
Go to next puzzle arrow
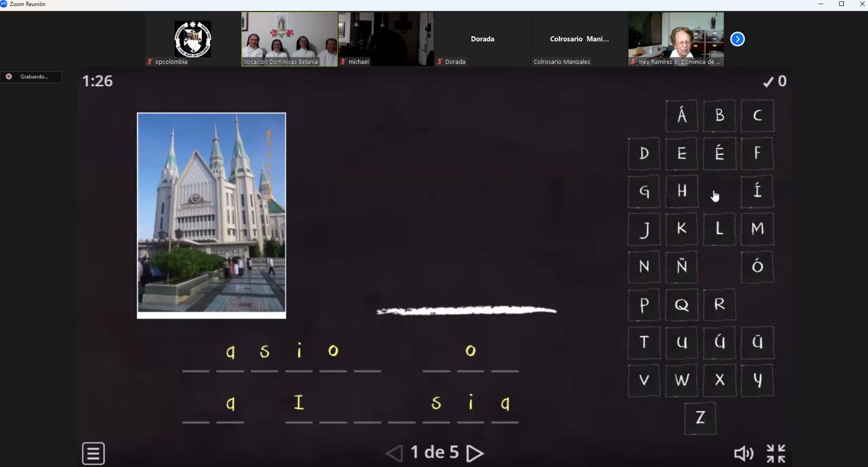(475, 453)
